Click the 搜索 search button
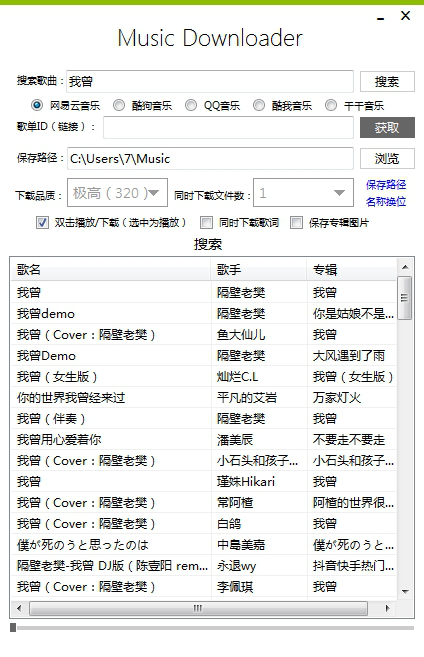This screenshot has width=424, height=657. pyautogui.click(x=387, y=81)
